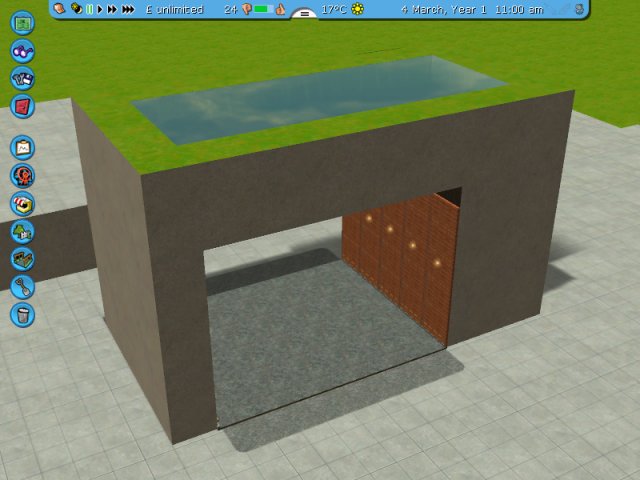The image size is (640, 480).
Task: Set game speed to triple fast-forward
Action: pyautogui.click(x=128, y=9)
